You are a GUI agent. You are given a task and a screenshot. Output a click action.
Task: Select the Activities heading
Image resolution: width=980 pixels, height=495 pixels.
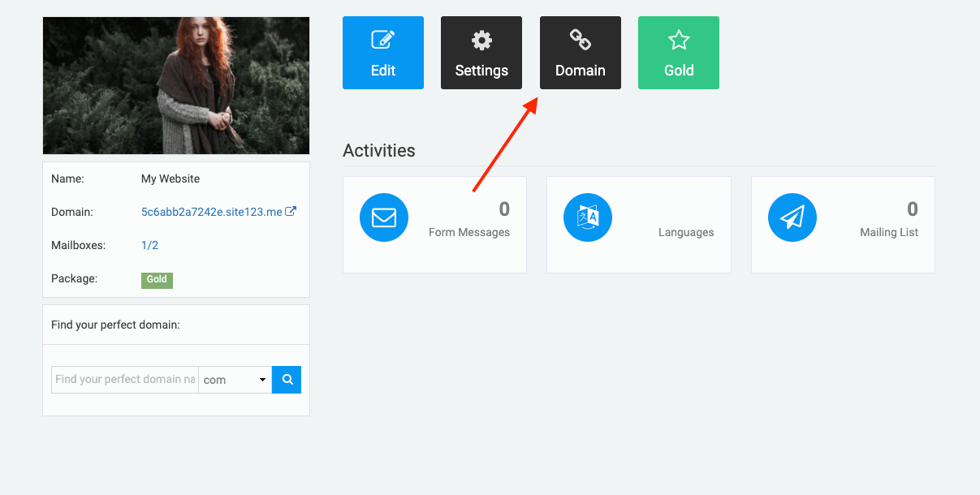379,150
